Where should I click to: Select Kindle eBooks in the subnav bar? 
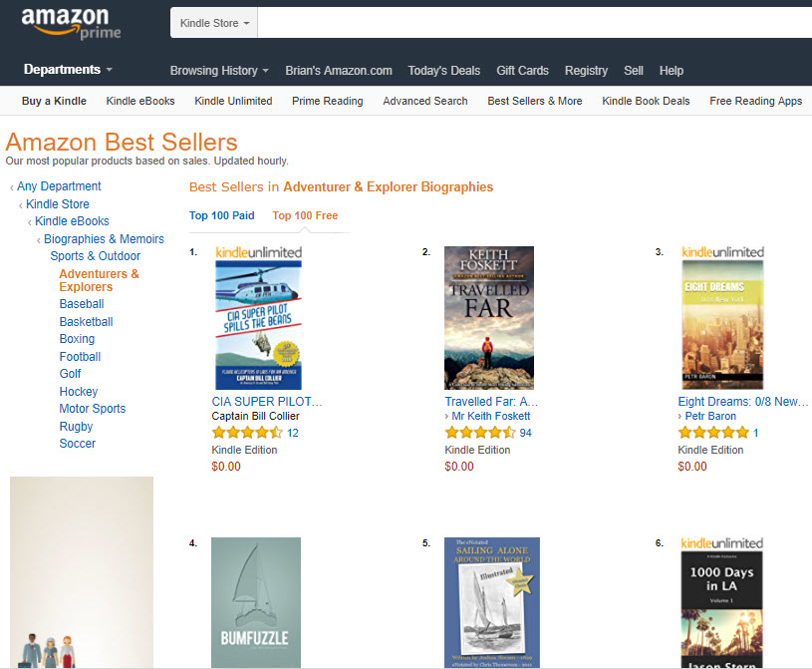point(140,101)
